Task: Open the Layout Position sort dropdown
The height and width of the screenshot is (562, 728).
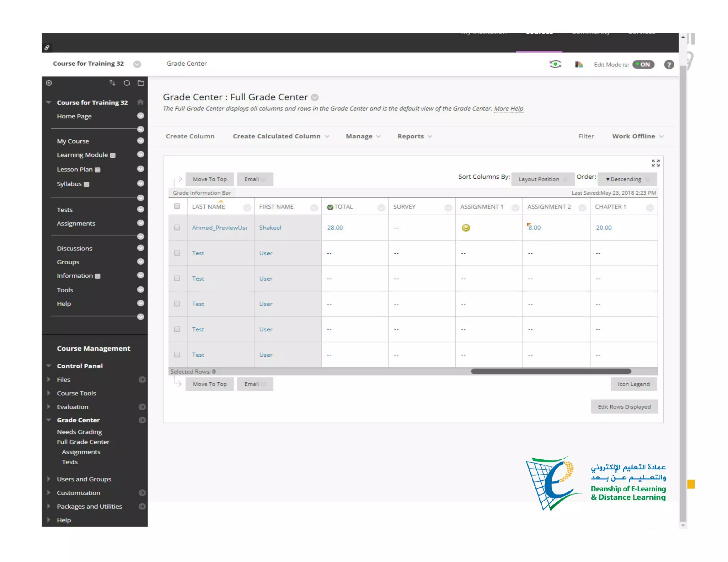Action: click(542, 179)
